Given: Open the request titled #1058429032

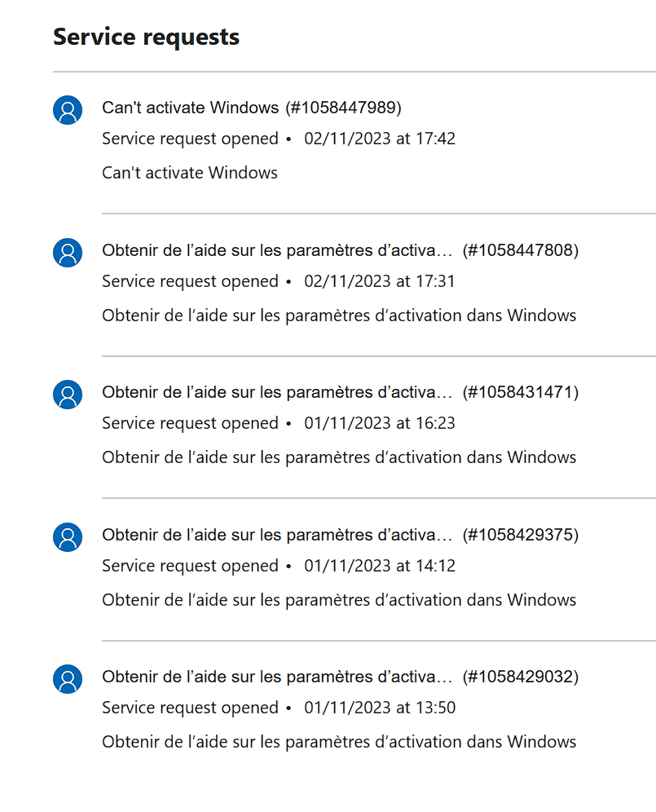Looking at the screenshot, I should (x=340, y=677).
